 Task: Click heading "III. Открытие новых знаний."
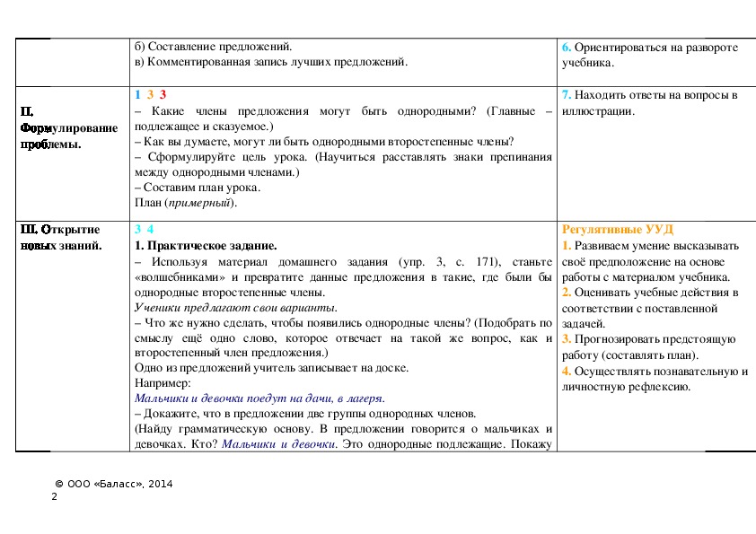click(x=61, y=237)
